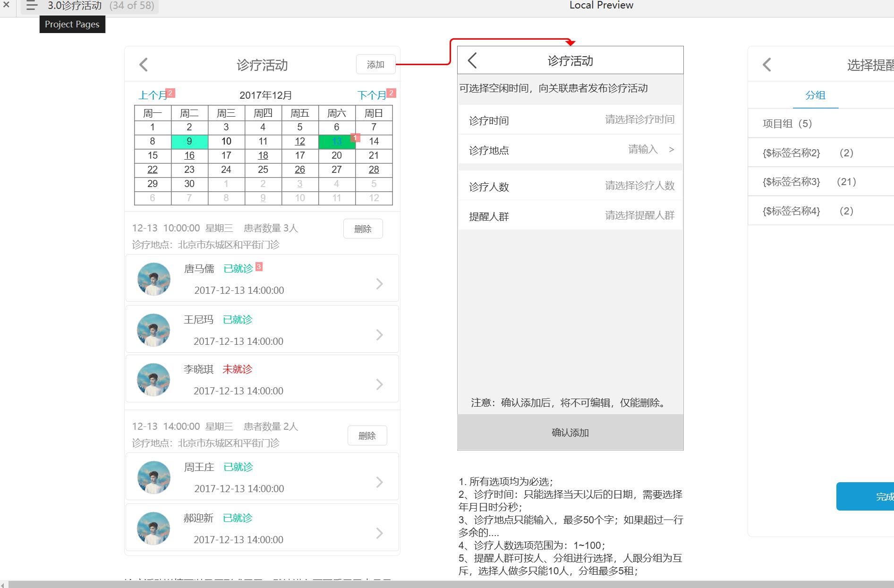This screenshot has width=894, height=588.
Task: Open 王尼玛 patient avatar
Action: pyautogui.click(x=153, y=330)
